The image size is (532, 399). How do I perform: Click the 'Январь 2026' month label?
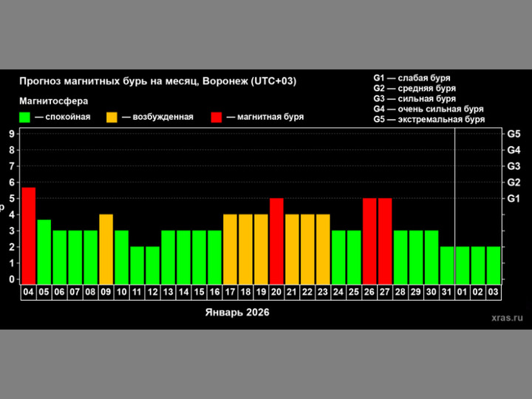click(x=237, y=313)
